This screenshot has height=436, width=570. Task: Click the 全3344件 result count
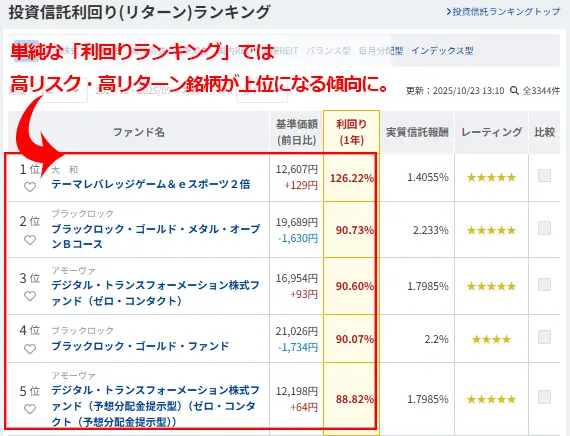coord(541,91)
